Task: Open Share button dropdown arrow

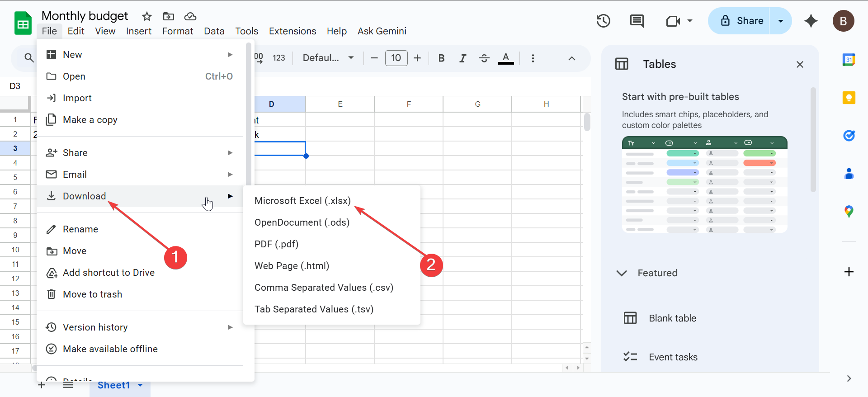Action: tap(780, 21)
